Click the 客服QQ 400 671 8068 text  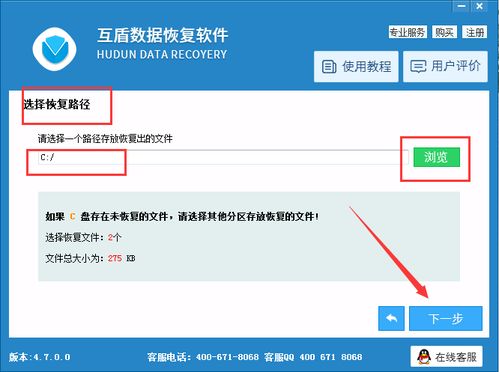pyautogui.click(x=313, y=357)
